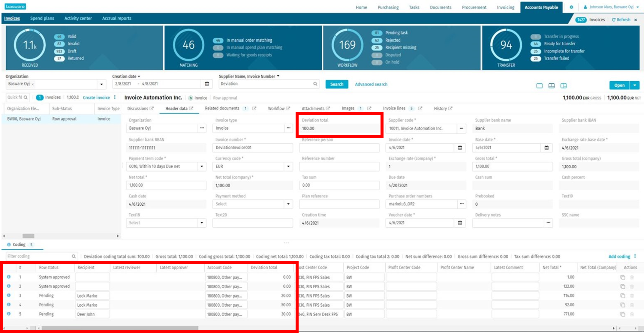Click the Add coding link
Image resolution: width=644 pixels, height=333 pixels.
tap(619, 256)
